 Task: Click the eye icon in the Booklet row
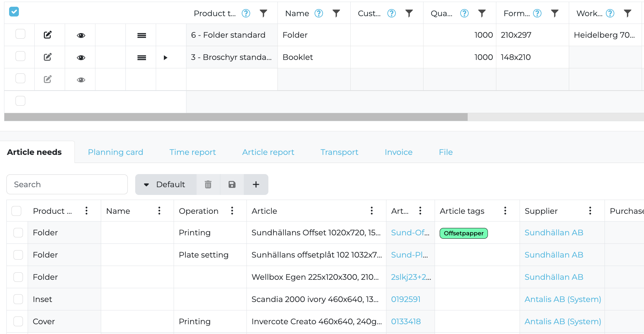point(81,58)
